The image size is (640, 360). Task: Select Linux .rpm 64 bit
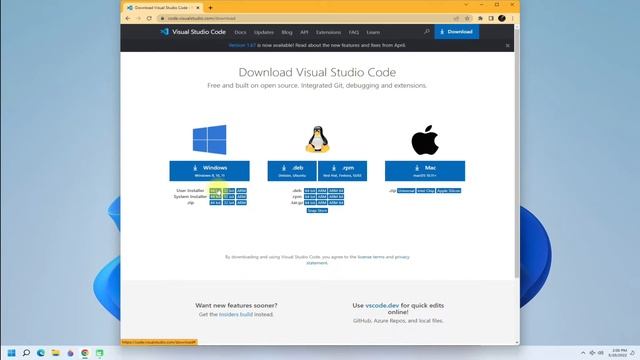click(310, 197)
